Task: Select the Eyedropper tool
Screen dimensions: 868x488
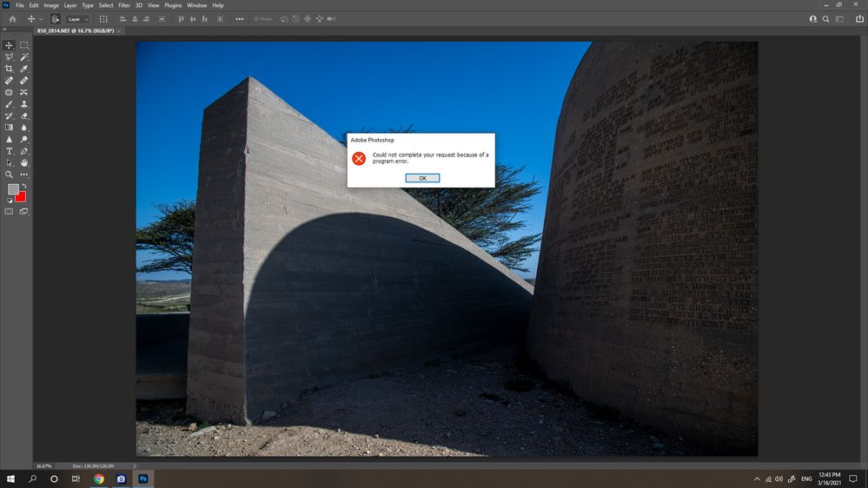Action: 23,69
